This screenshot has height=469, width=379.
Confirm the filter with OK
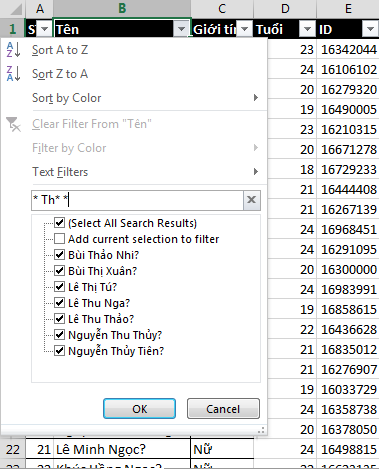[x=139, y=409]
